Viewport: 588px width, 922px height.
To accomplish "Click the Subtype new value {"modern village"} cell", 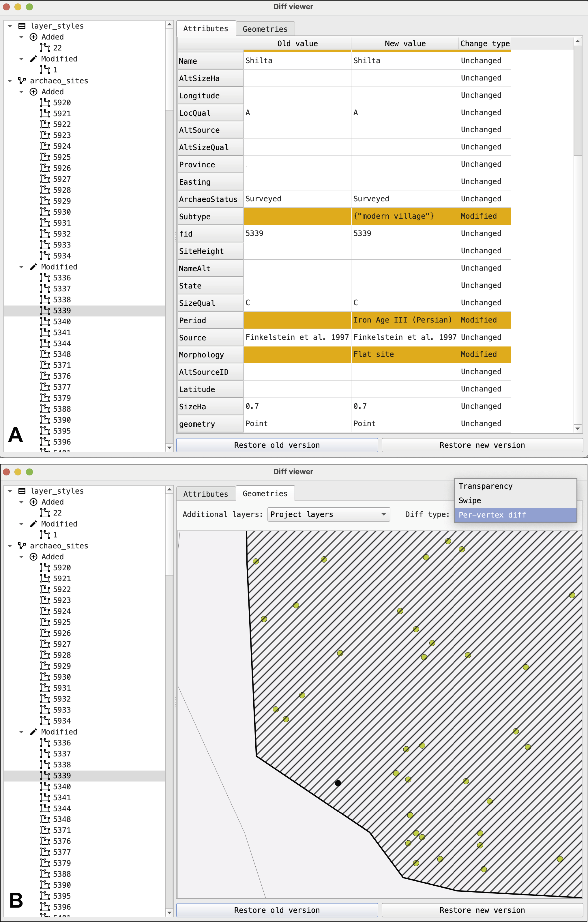I will (x=405, y=216).
